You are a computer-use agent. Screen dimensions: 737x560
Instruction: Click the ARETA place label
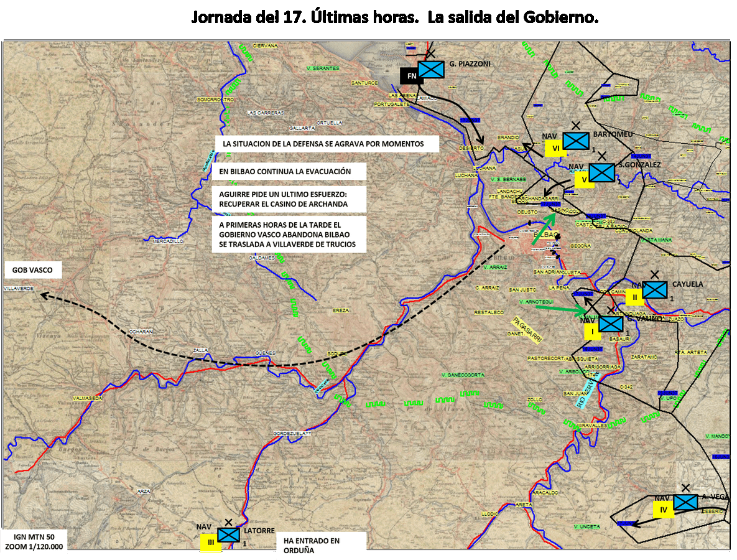(x=524, y=505)
